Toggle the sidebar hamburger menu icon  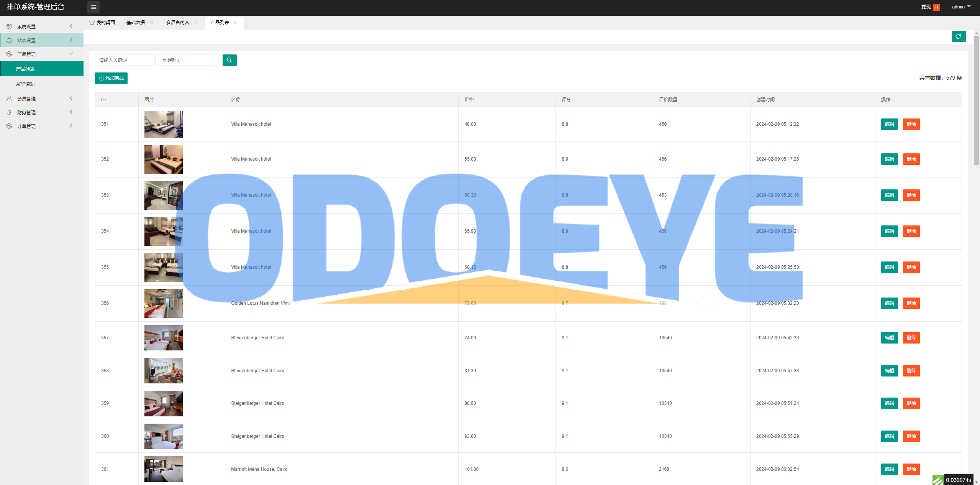click(93, 7)
